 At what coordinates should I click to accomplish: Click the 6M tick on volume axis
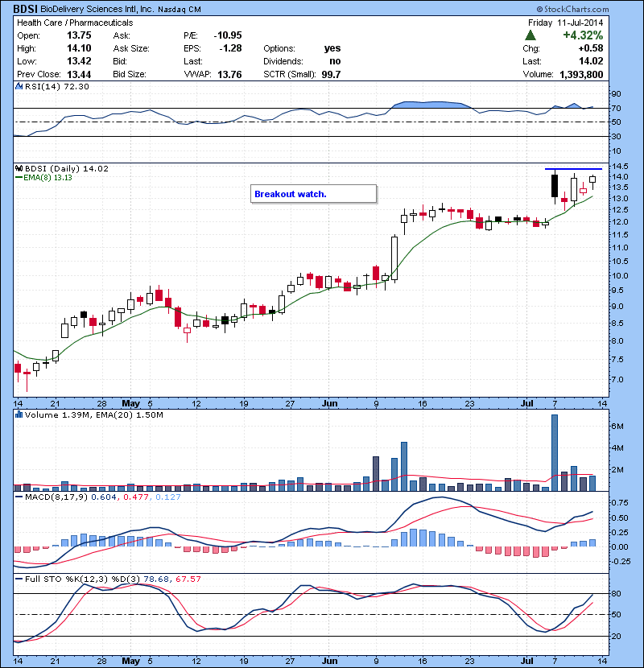coord(617,427)
